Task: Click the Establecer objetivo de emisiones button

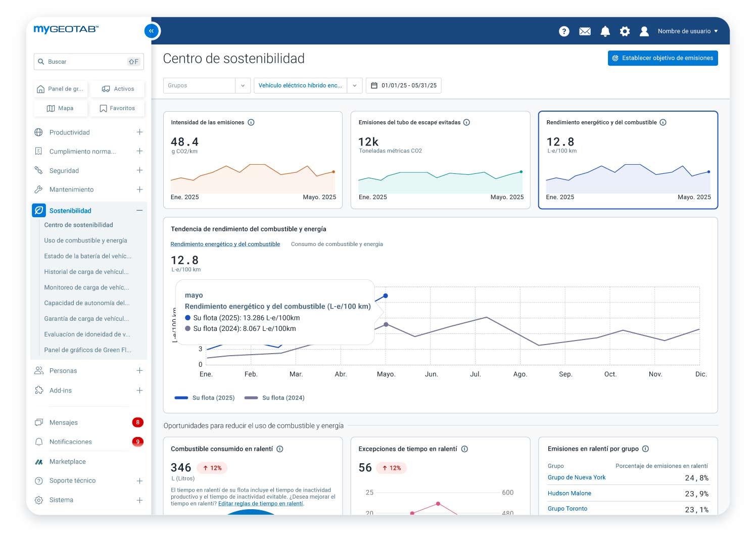Action: (x=663, y=58)
